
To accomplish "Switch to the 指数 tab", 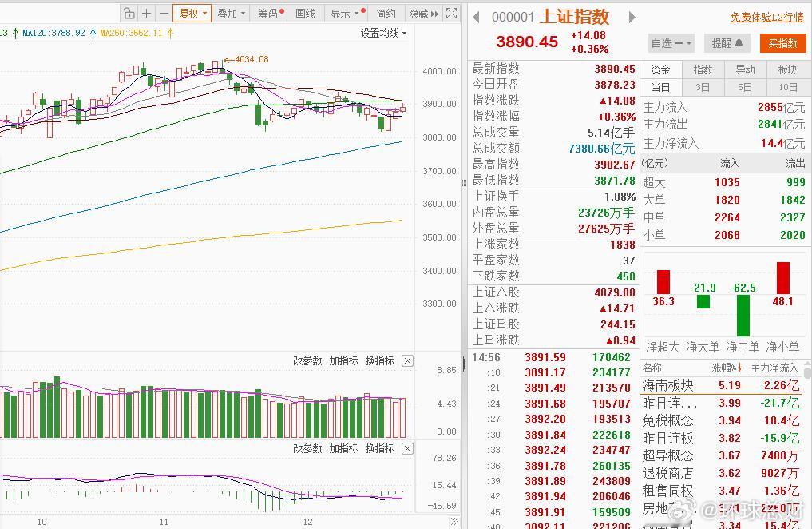I will point(703,70).
